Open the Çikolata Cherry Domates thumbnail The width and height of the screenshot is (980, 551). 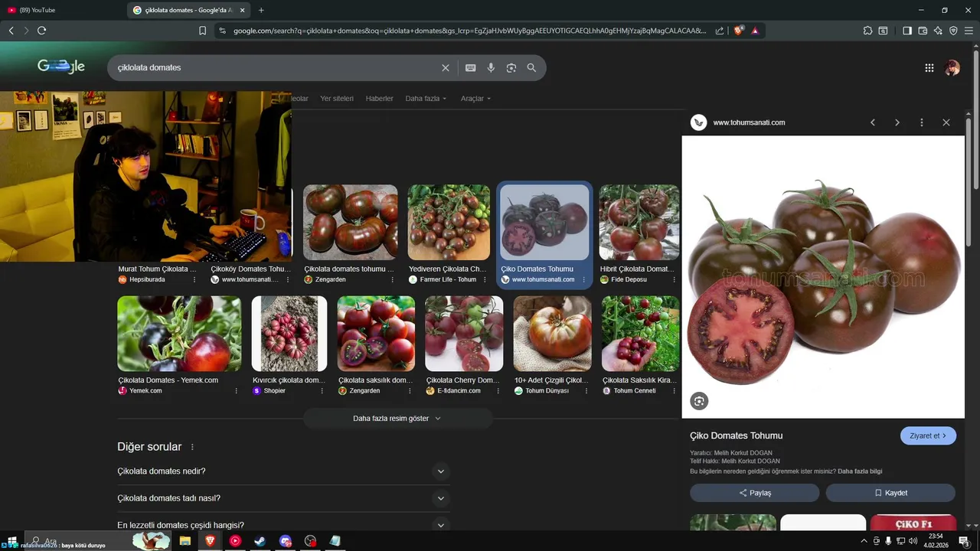(464, 334)
